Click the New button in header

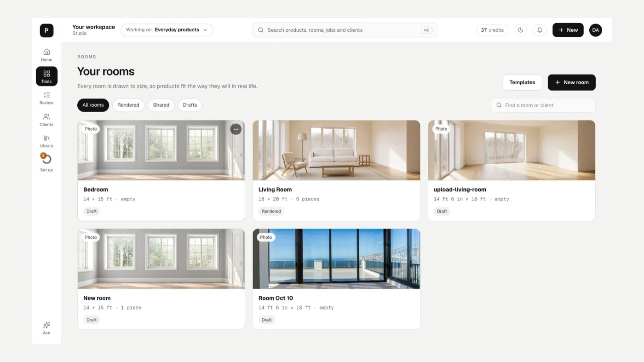pos(568,30)
